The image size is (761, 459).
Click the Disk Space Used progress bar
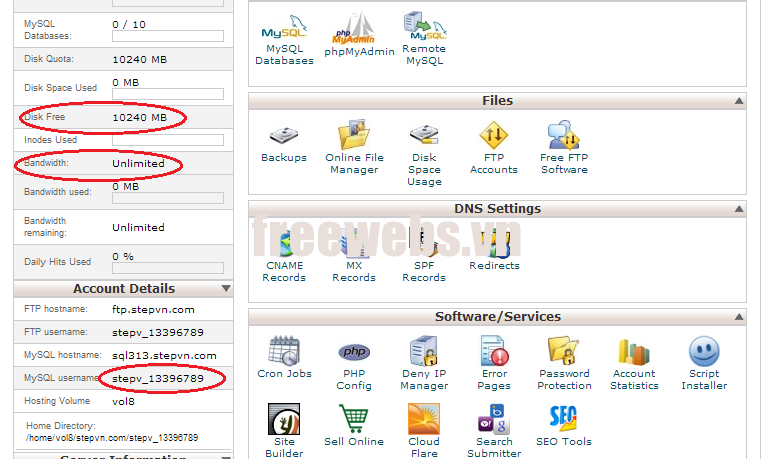168,94
